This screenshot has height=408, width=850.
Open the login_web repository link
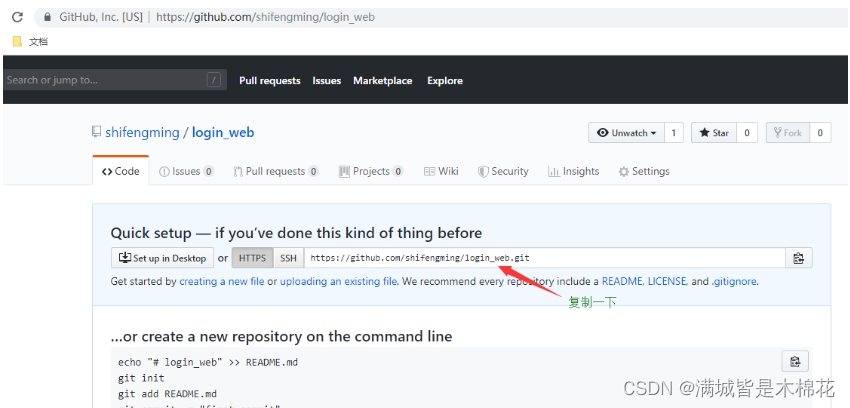click(x=223, y=132)
